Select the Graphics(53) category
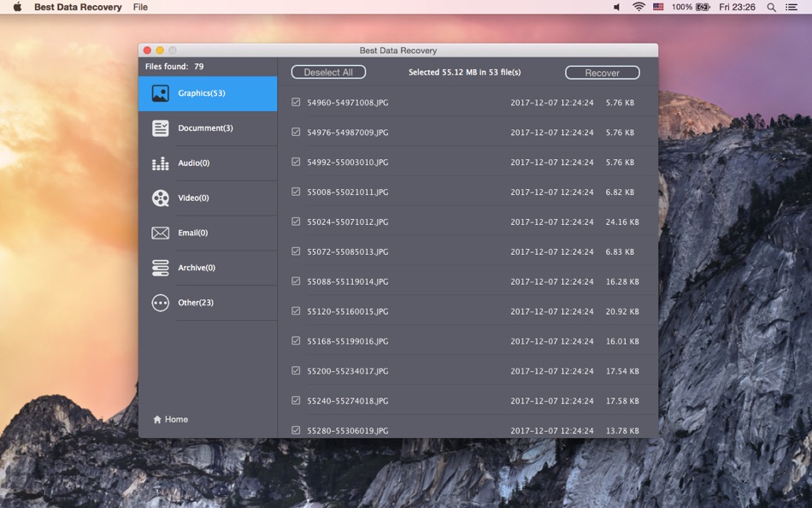This screenshot has height=508, width=812. [x=208, y=93]
